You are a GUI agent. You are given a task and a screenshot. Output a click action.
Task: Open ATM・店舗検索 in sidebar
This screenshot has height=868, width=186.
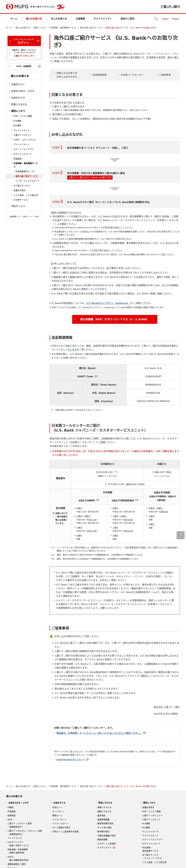pyautogui.click(x=24, y=66)
